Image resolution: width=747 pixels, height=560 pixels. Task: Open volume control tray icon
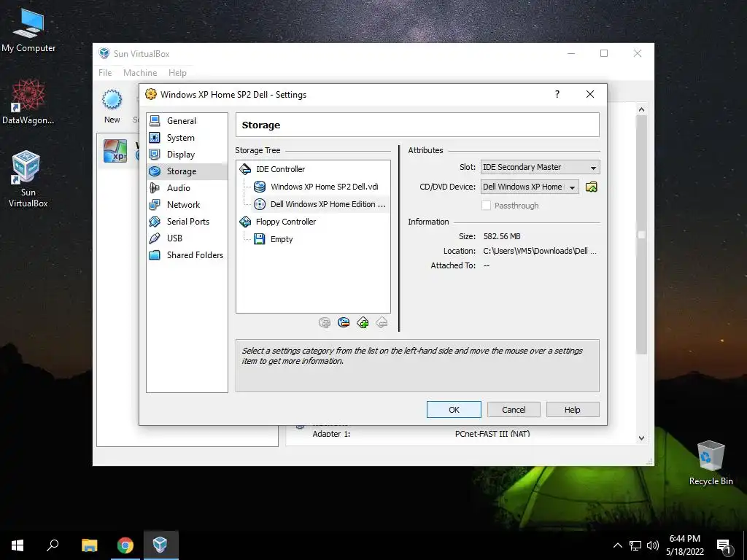(653, 545)
